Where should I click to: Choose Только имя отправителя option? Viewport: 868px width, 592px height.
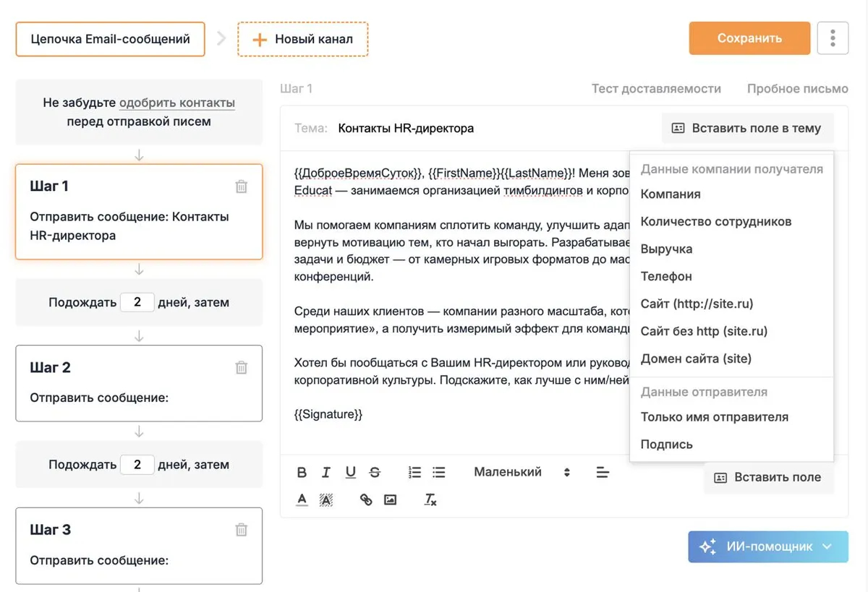point(715,417)
